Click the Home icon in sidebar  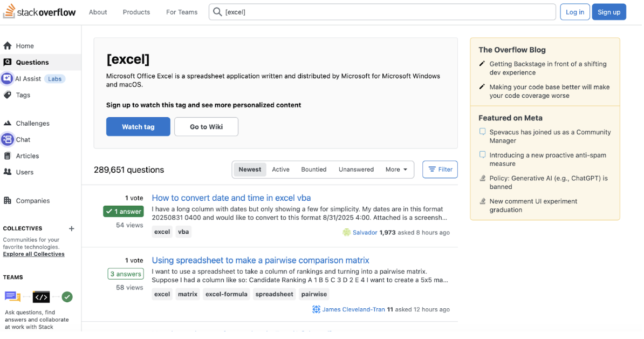(x=8, y=46)
